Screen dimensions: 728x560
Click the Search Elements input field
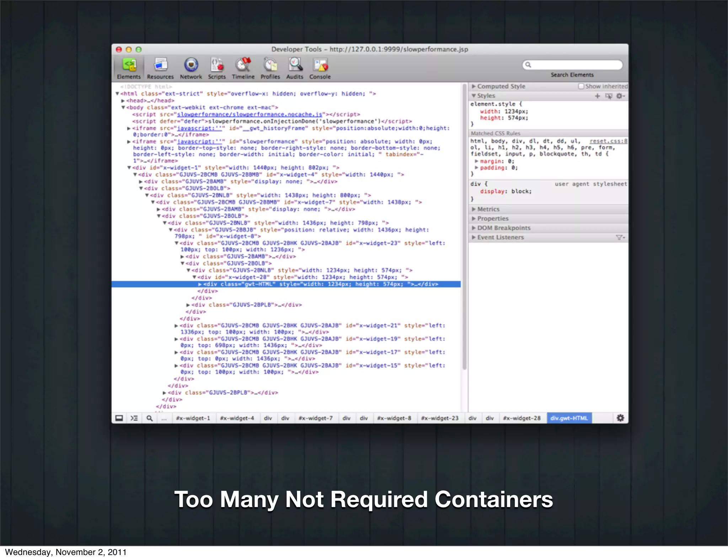[x=572, y=65]
